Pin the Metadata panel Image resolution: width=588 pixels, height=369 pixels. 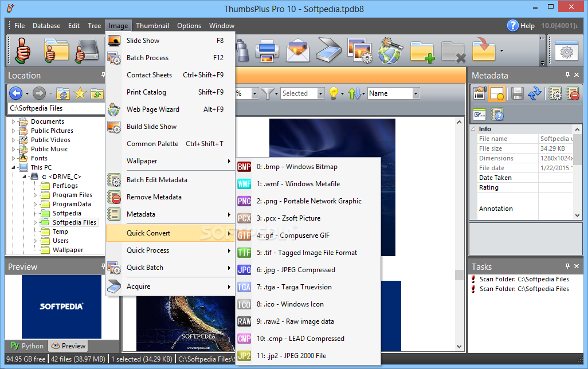click(567, 75)
